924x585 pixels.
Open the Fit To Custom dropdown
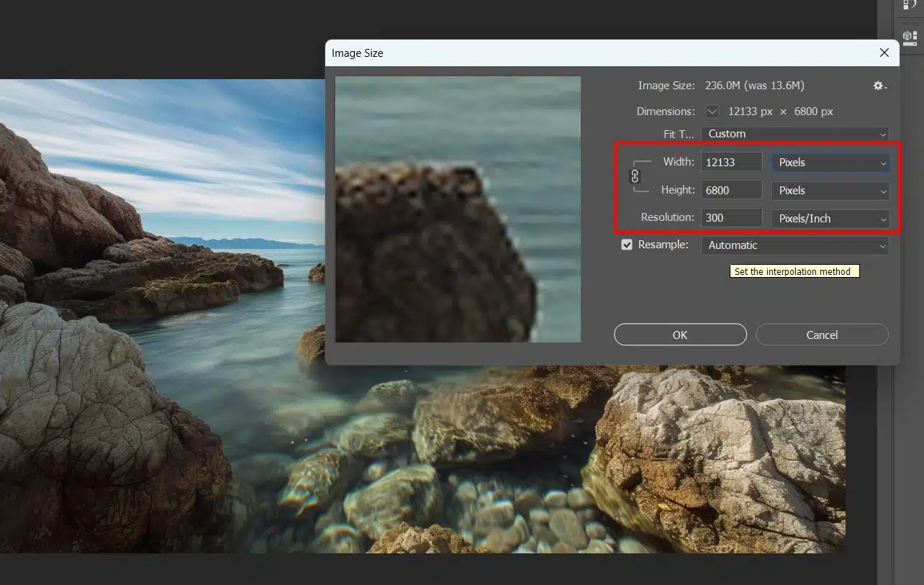pos(795,134)
